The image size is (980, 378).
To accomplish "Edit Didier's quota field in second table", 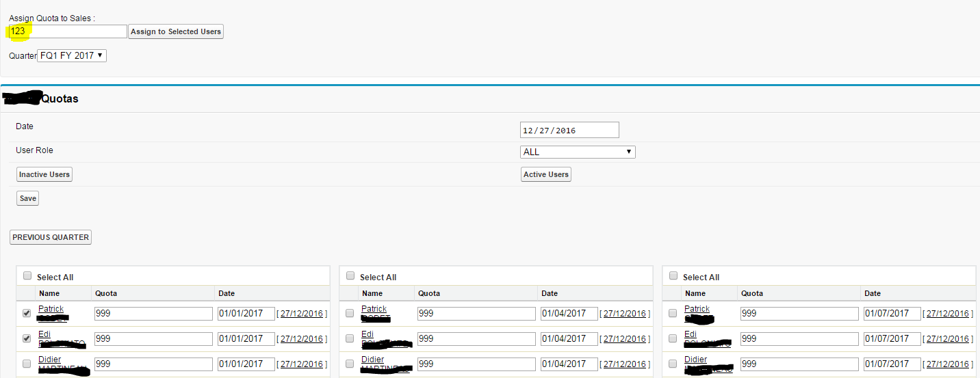I will click(476, 364).
